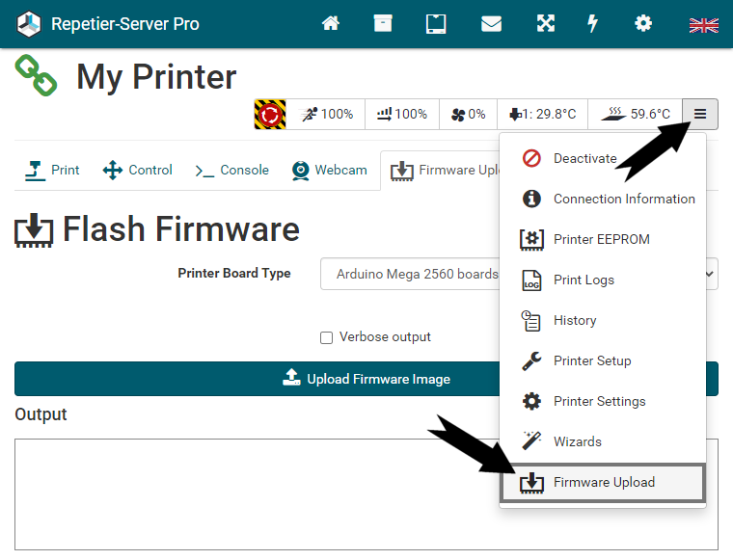The width and height of the screenshot is (733, 560).
Task: Click Deactivate in the printer menu
Action: click(x=584, y=158)
